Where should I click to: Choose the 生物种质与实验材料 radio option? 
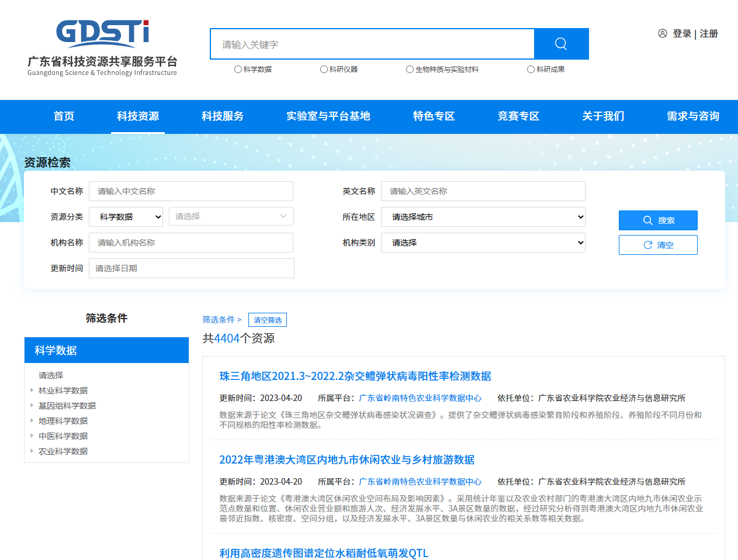[410, 70]
